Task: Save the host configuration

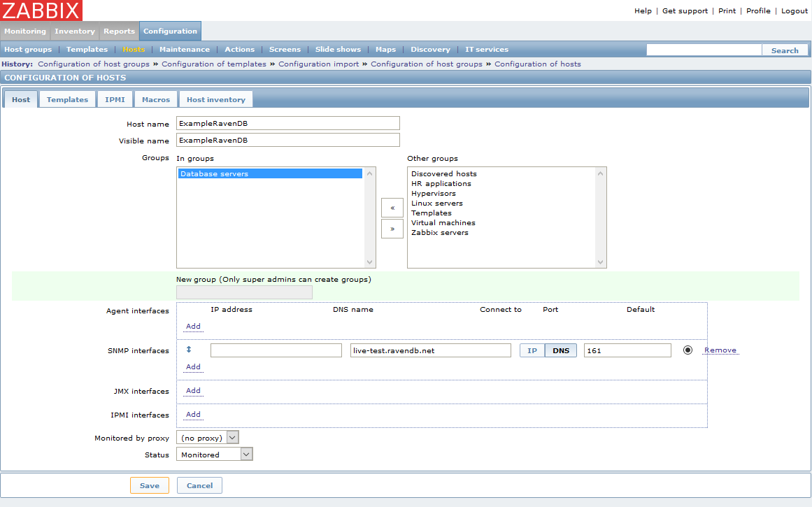Action: point(149,485)
